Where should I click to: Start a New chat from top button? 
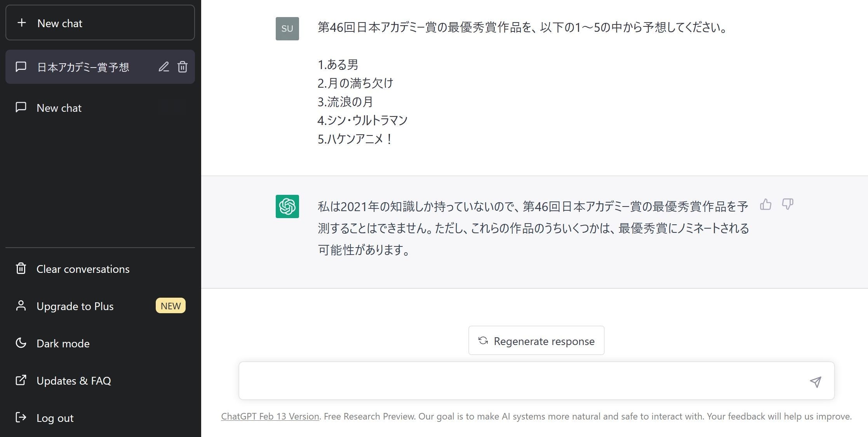tap(100, 23)
